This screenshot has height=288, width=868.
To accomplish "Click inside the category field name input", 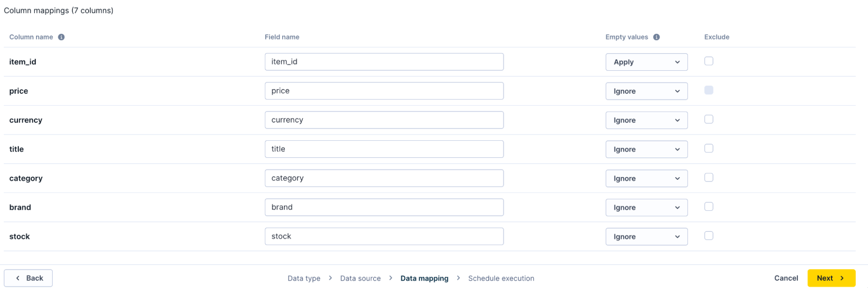I will 384,178.
